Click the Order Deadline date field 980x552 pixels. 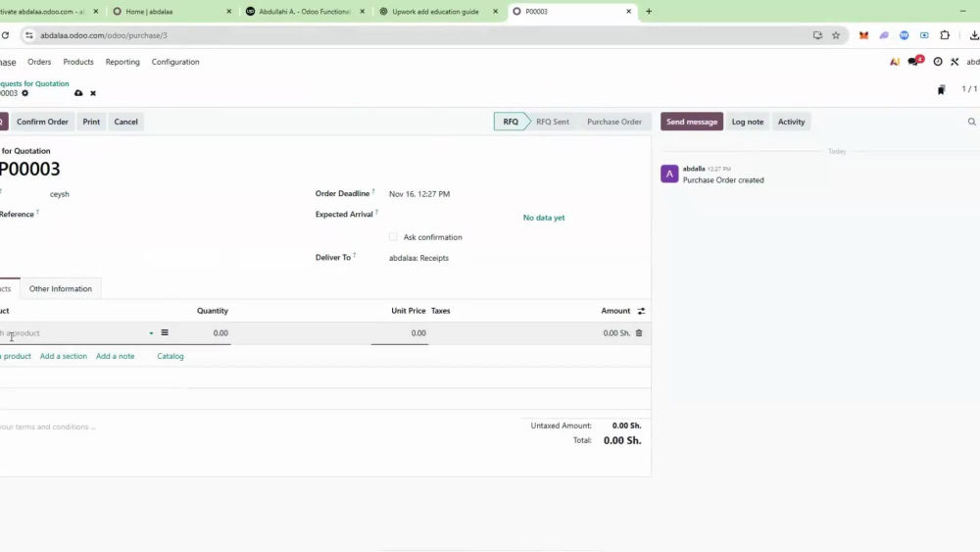click(419, 194)
